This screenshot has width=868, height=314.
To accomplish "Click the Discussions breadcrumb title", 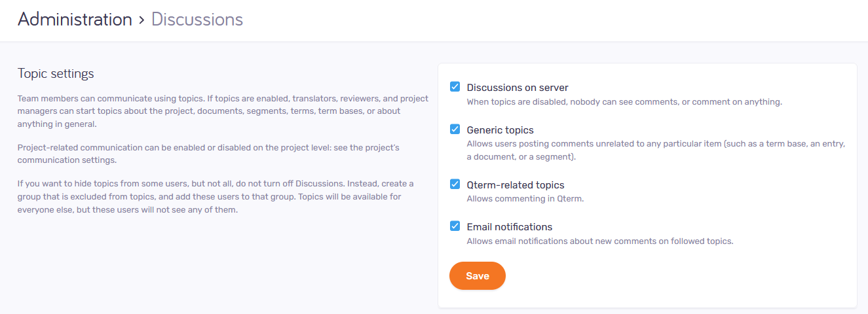I will click(197, 20).
